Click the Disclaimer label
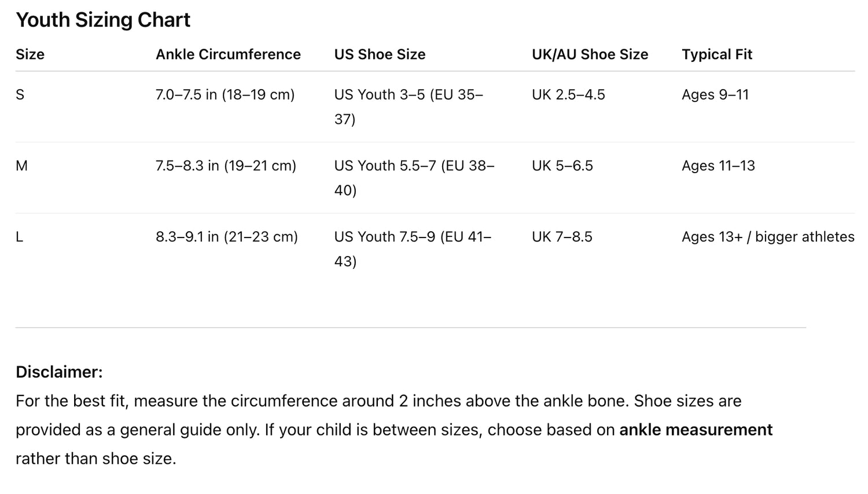The width and height of the screenshot is (868, 494). [x=59, y=372]
